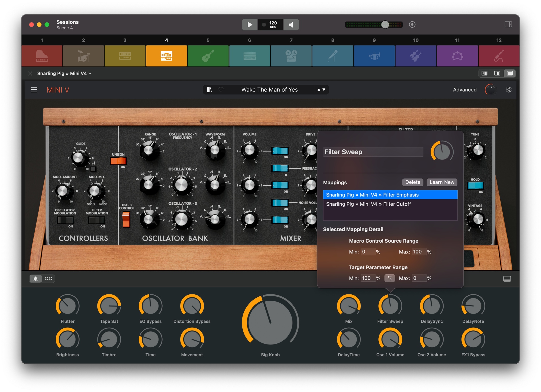The image size is (541, 392).
Task: Select the orange keyboard track in slot 4
Action: pyautogui.click(x=166, y=56)
